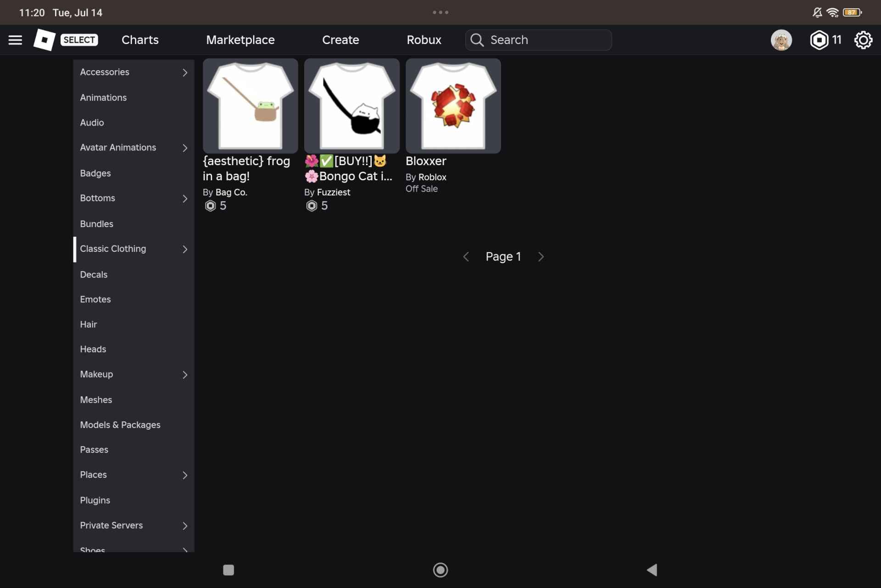Expand the Makeup category chevron
Image resolution: width=881 pixels, height=588 pixels.
(x=185, y=375)
